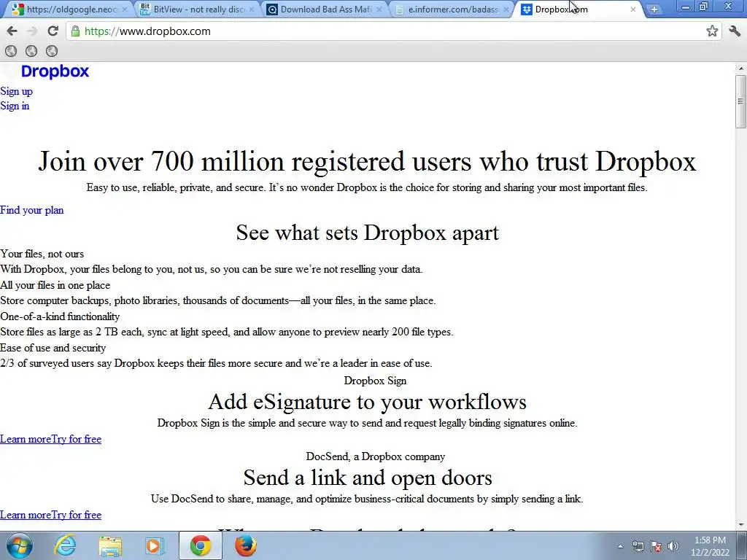Click the Sign up link
This screenshot has width=747, height=560.
click(16, 91)
